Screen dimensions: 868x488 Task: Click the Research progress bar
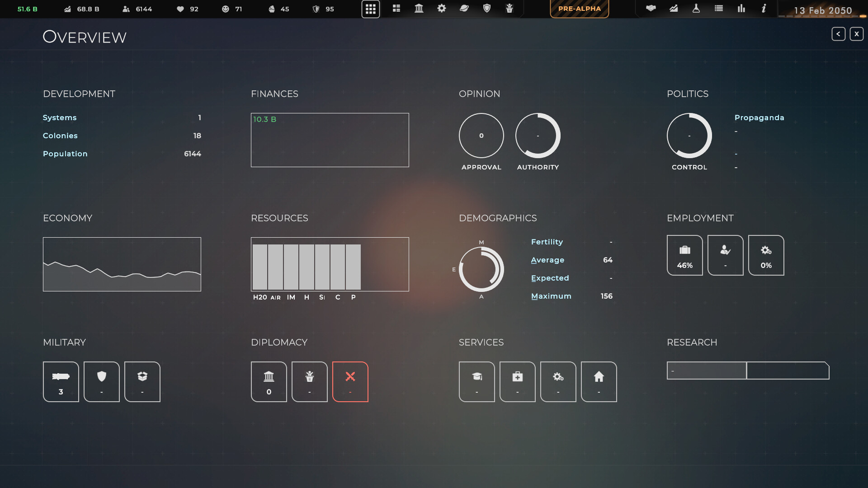pos(748,371)
